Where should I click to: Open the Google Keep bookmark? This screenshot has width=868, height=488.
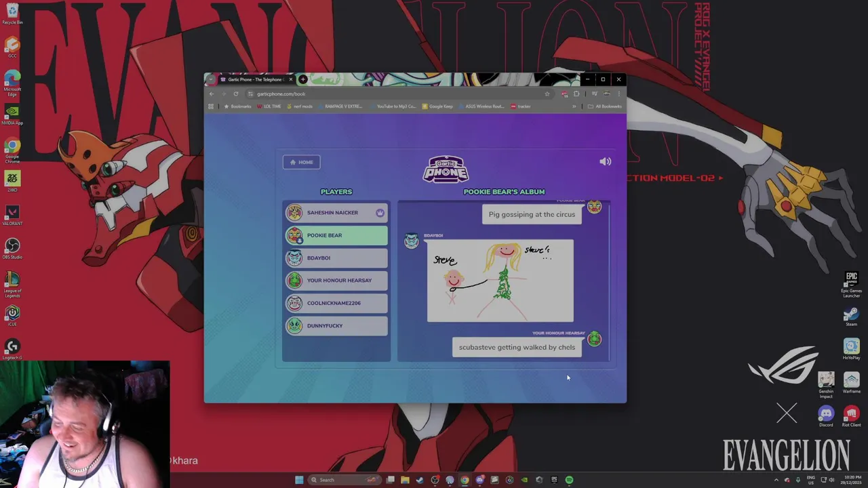(437, 106)
